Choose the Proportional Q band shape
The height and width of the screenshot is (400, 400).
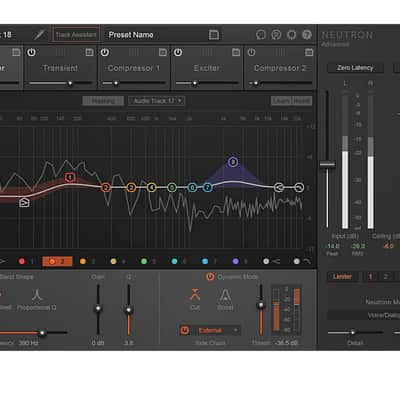tap(37, 300)
